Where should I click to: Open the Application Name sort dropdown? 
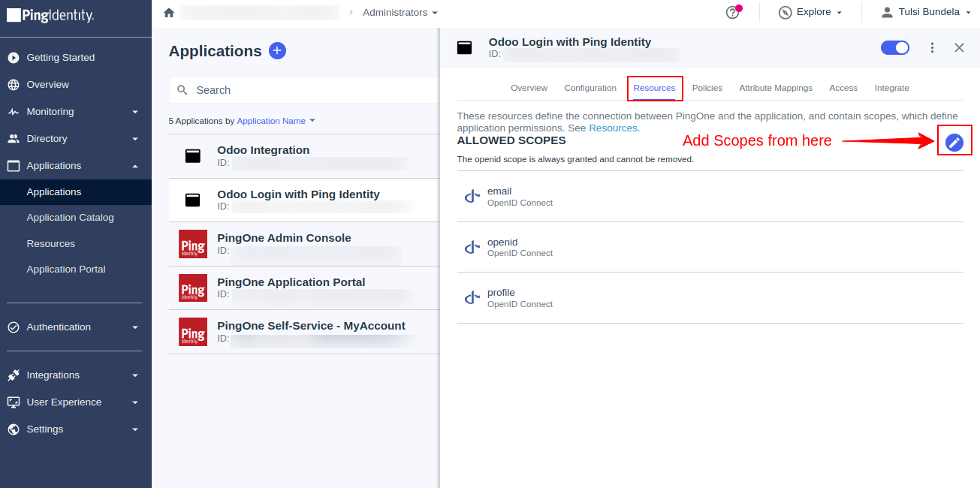(276, 121)
